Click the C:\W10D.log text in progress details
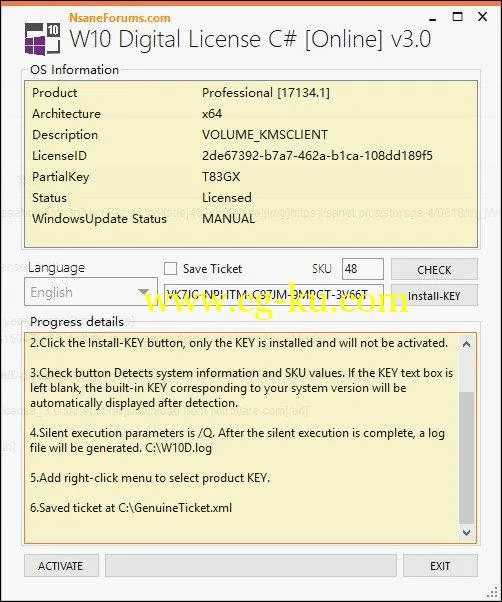 pyautogui.click(x=178, y=448)
